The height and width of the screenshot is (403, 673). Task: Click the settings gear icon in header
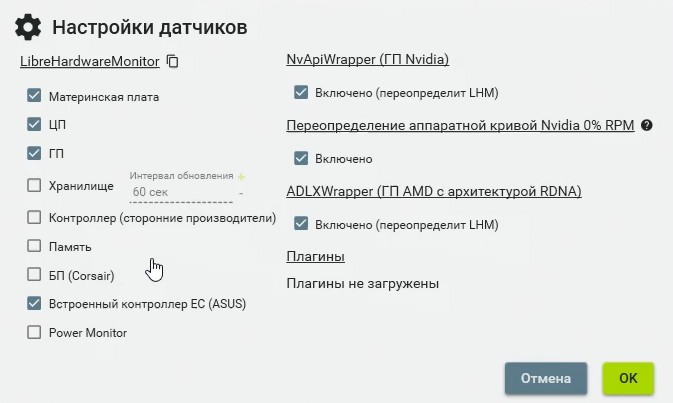pyautogui.click(x=28, y=27)
